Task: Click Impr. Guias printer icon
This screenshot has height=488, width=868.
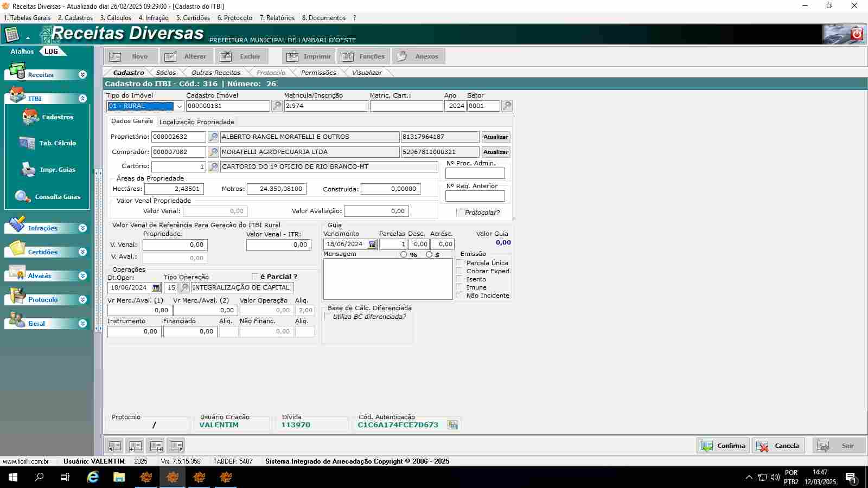Action: pos(28,170)
